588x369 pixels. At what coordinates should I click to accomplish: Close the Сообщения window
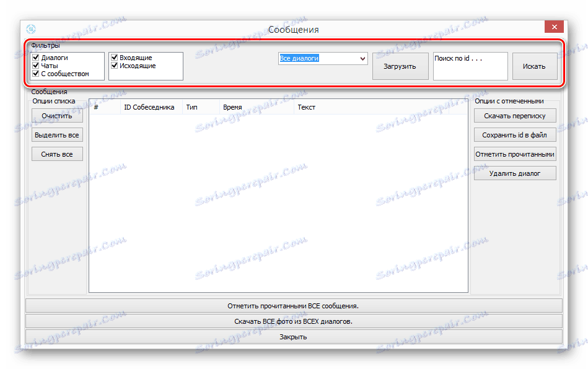[555, 27]
